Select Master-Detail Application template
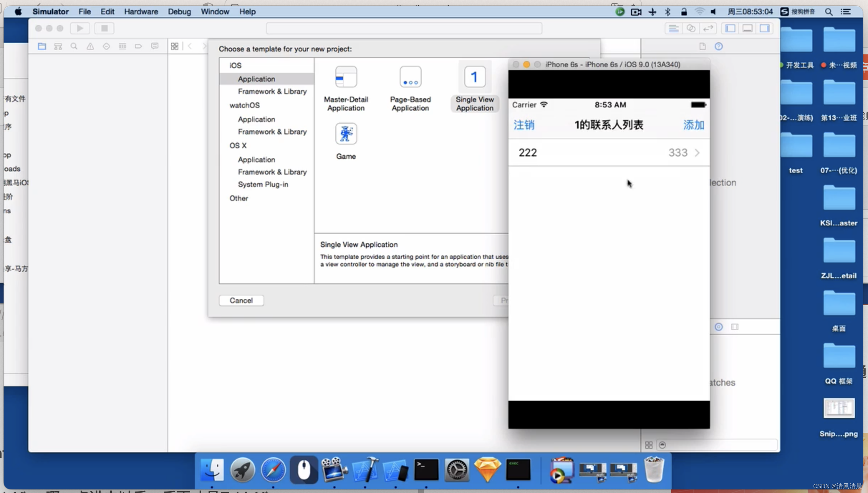The image size is (868, 493). click(346, 88)
